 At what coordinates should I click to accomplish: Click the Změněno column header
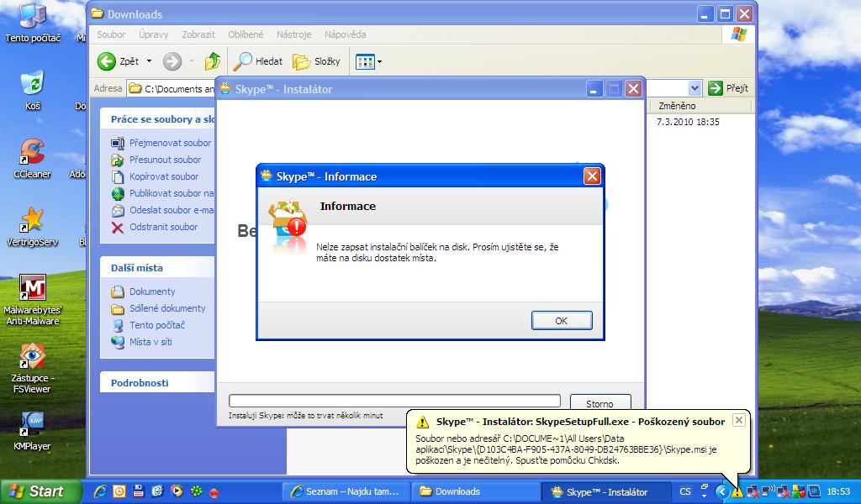pos(701,106)
